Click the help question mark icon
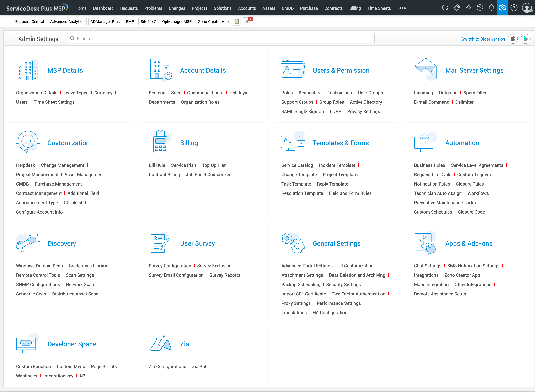Viewport: 535px width, 392px height. coord(514,8)
